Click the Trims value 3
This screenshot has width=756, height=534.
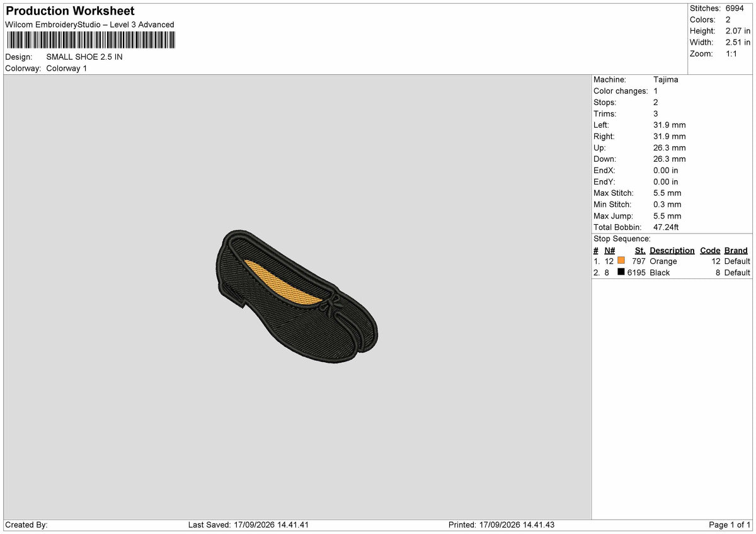click(656, 113)
